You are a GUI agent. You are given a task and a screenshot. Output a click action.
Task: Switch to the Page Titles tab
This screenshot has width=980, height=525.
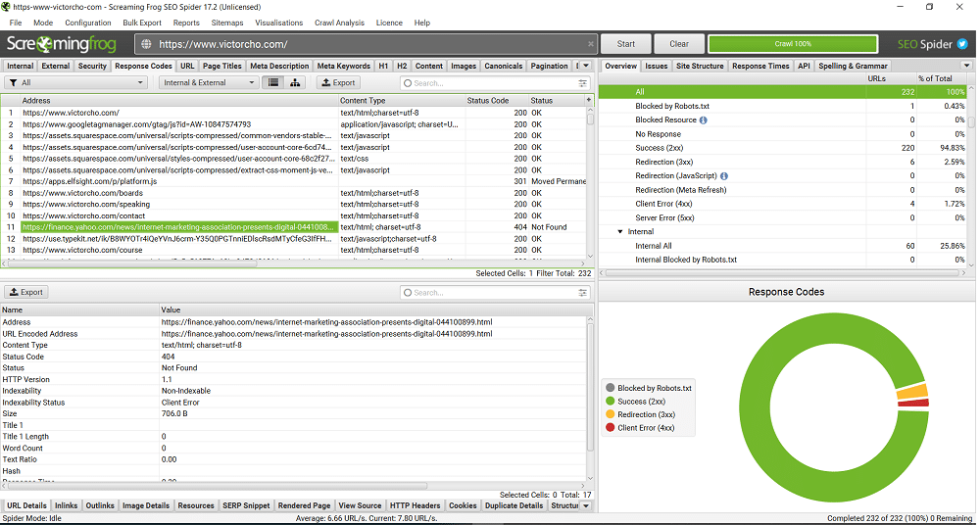coord(221,66)
